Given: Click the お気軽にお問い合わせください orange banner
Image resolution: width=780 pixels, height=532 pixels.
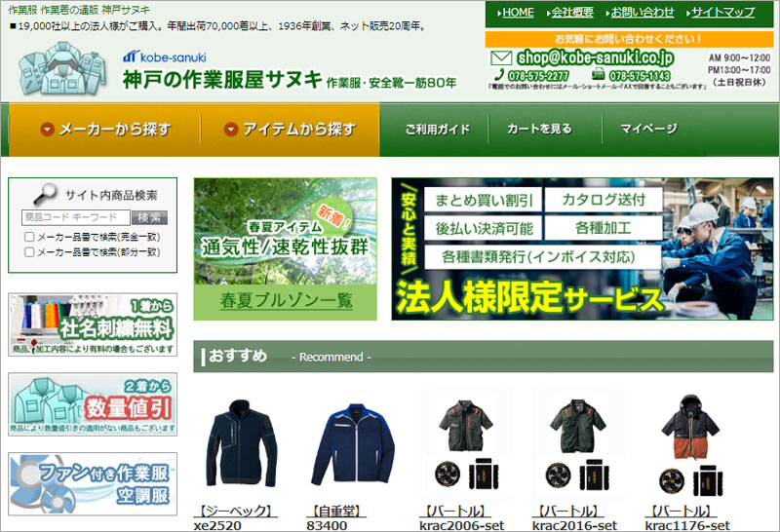Looking at the screenshot, I should 629,39.
